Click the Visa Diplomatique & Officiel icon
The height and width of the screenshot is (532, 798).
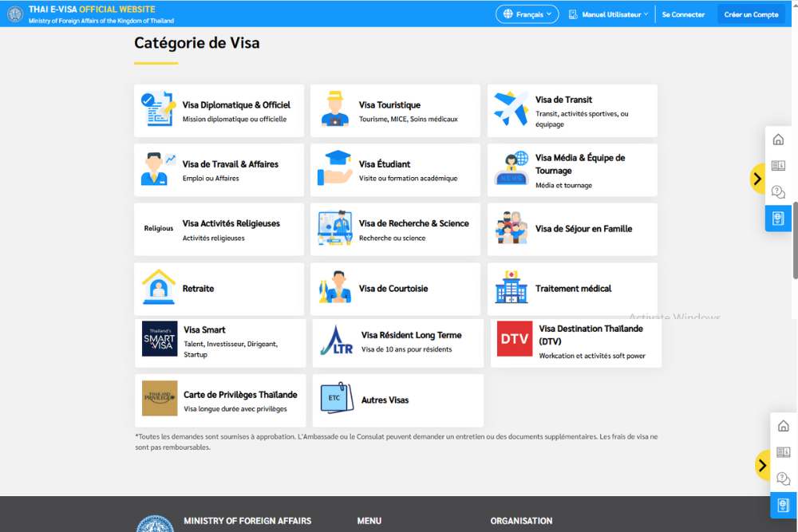tap(157, 110)
